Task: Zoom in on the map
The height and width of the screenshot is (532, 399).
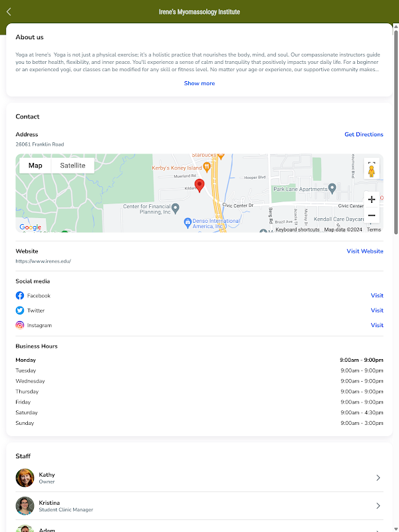Action: point(372,199)
